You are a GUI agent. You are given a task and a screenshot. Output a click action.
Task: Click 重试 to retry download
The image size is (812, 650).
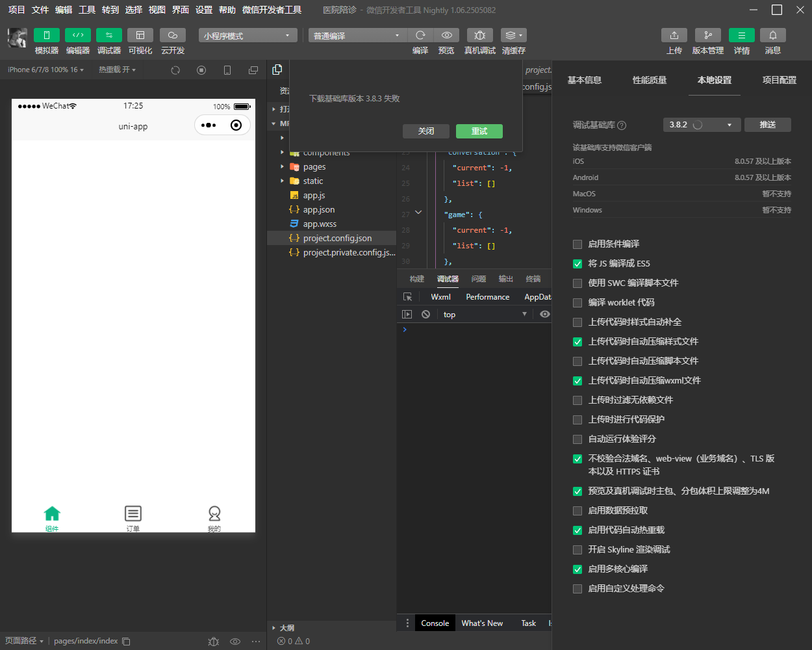479,131
